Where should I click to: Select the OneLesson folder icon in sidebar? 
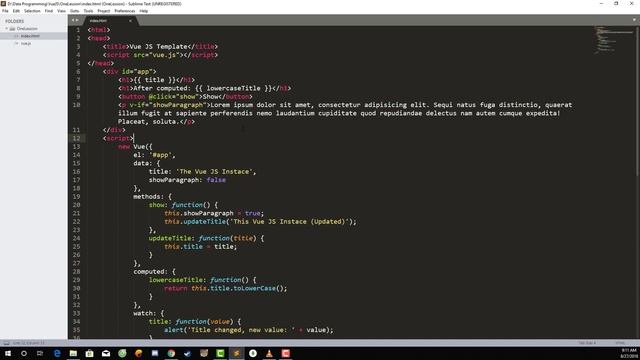12,29
